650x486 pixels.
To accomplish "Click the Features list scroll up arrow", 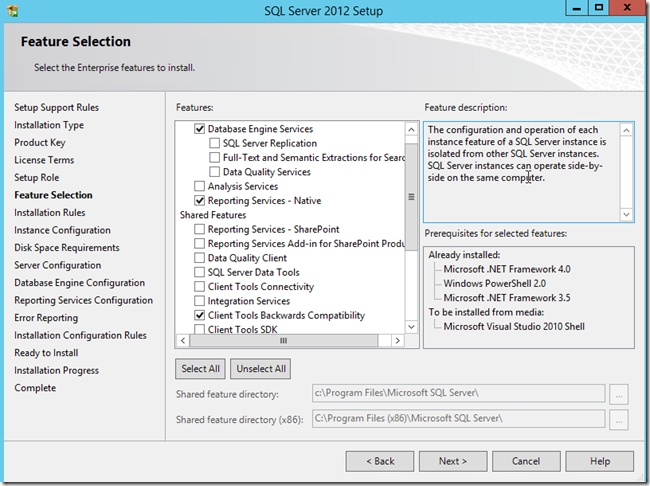I will 411,129.
